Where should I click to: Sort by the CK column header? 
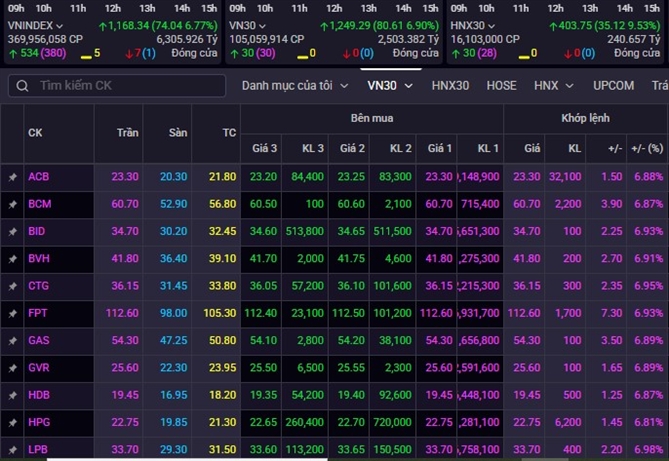click(35, 133)
